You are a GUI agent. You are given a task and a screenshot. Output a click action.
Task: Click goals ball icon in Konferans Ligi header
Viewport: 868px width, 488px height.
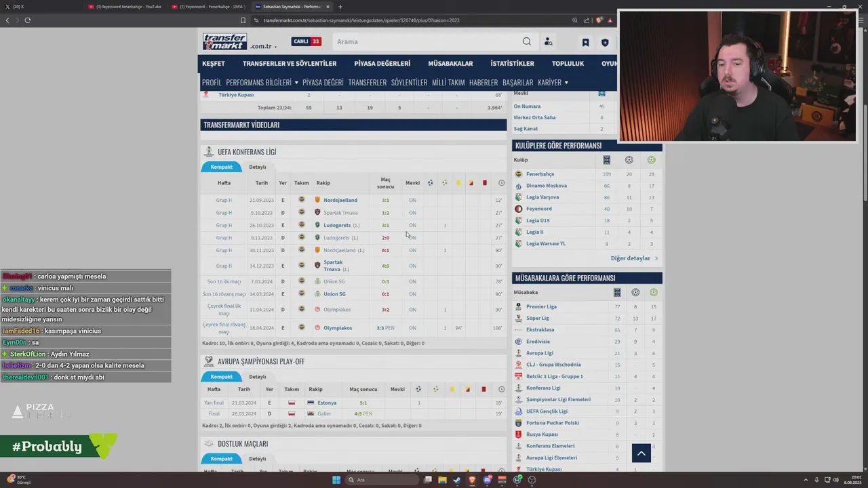point(430,183)
